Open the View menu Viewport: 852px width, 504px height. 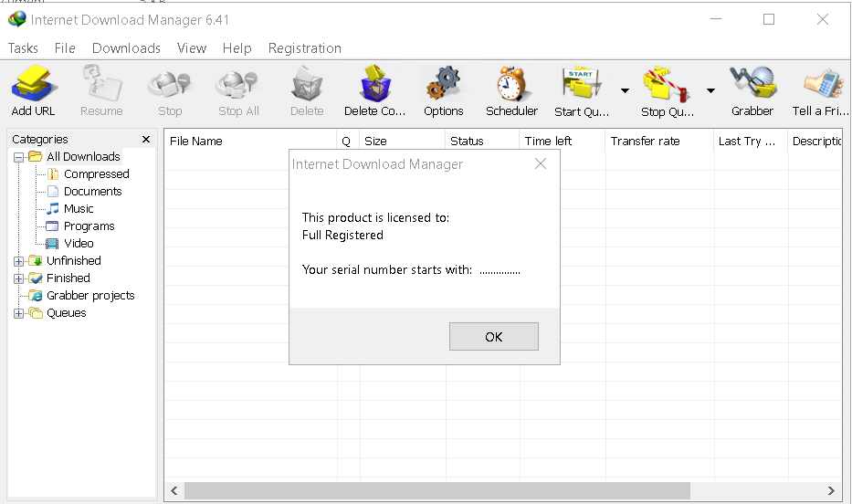click(191, 48)
